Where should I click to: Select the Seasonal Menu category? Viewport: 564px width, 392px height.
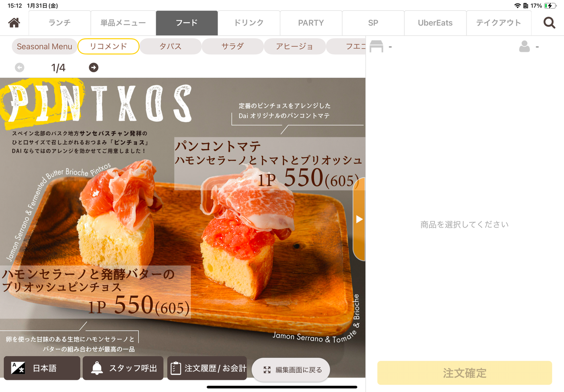pos(44,46)
